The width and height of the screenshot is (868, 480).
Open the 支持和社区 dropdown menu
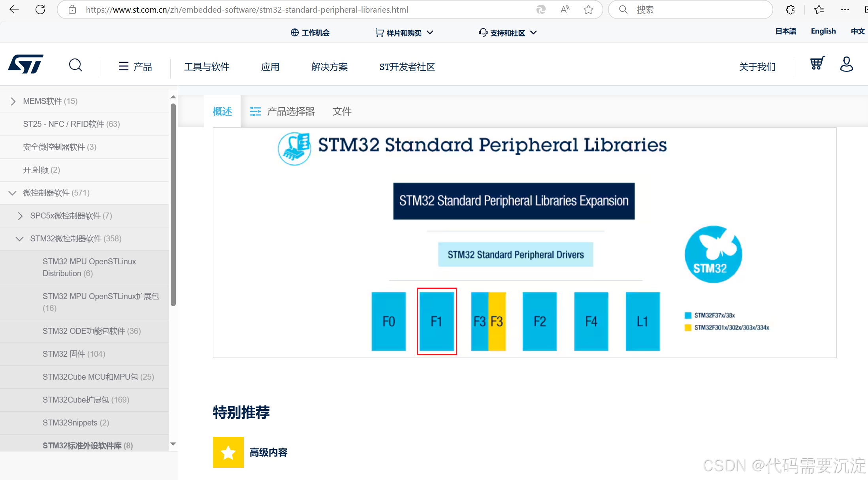508,33
